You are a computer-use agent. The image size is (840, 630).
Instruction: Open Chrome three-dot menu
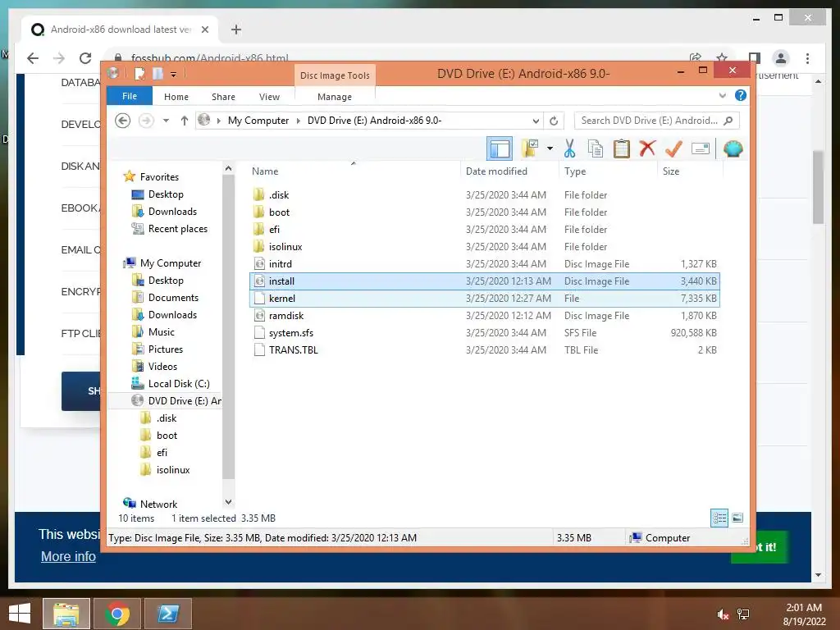pyautogui.click(x=807, y=58)
